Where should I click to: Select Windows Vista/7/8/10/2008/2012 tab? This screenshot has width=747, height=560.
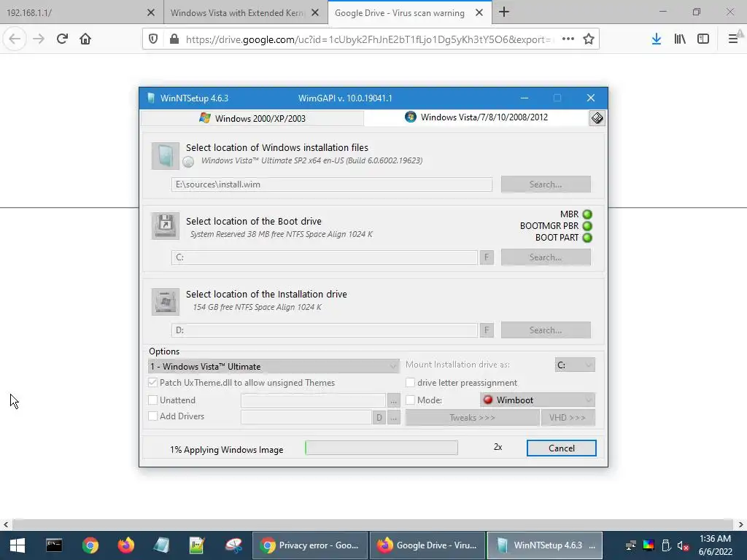[x=476, y=117]
